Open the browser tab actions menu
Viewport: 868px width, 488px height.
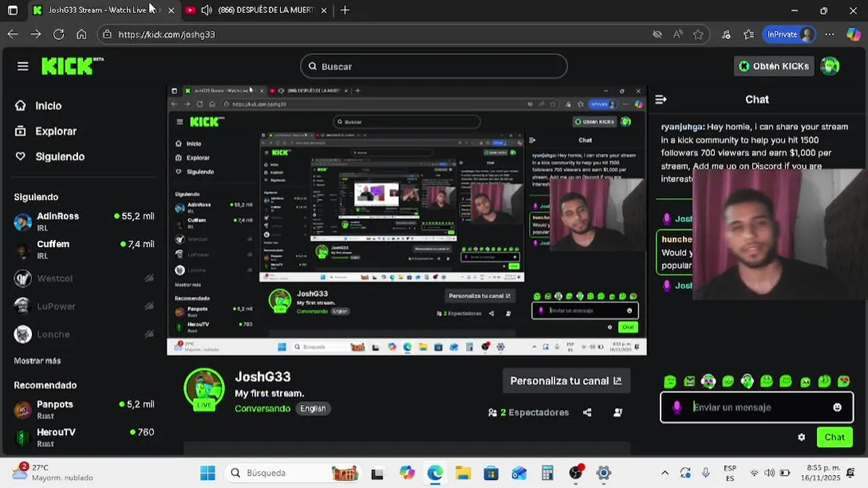13,10
